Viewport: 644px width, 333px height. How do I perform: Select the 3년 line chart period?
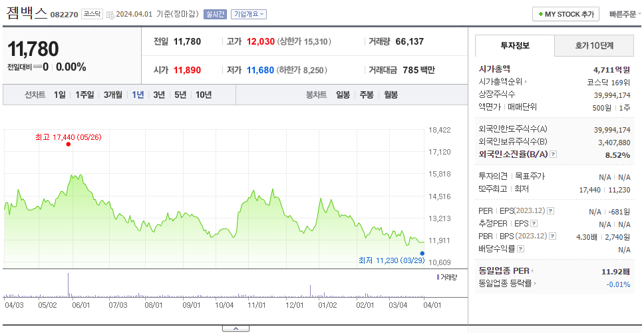click(159, 95)
